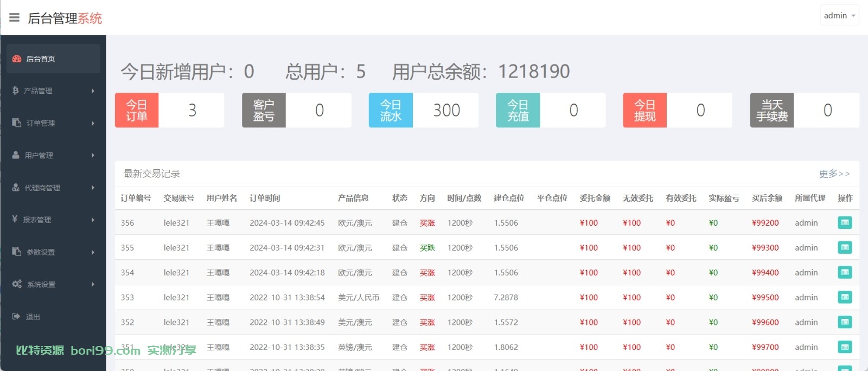Expand the 报表管理 submenu arrow
This screenshot has height=371, width=868.
[93, 220]
